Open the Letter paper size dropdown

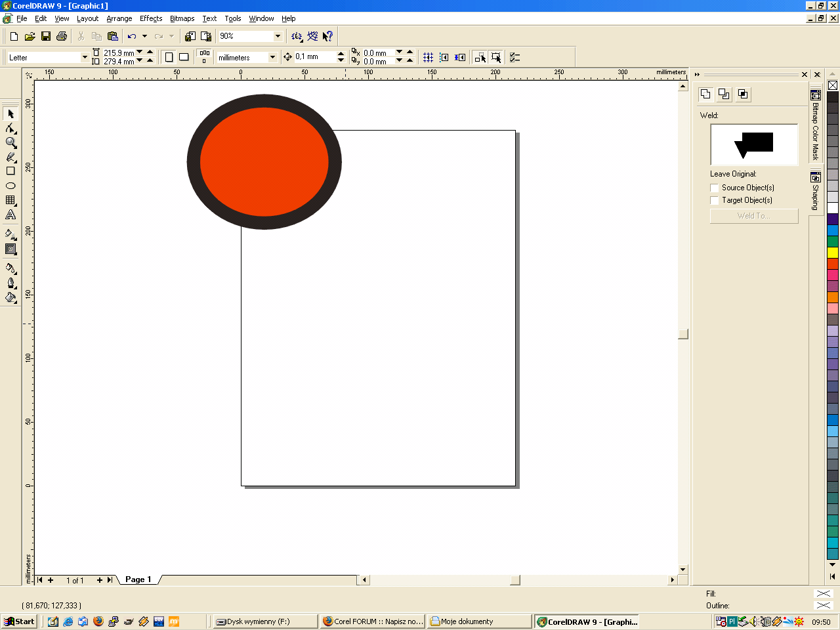(x=84, y=58)
